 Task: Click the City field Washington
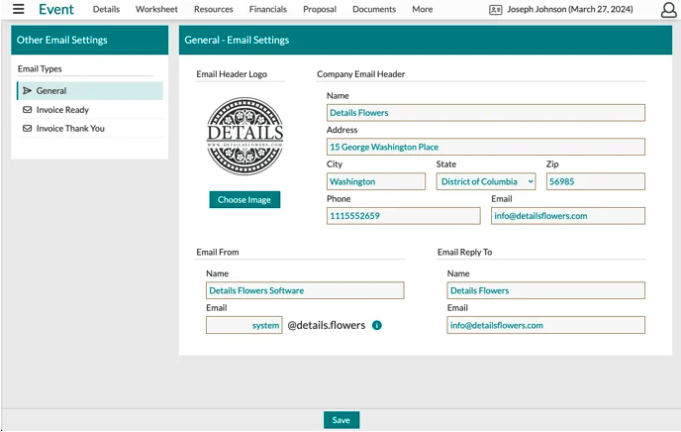[x=376, y=181]
